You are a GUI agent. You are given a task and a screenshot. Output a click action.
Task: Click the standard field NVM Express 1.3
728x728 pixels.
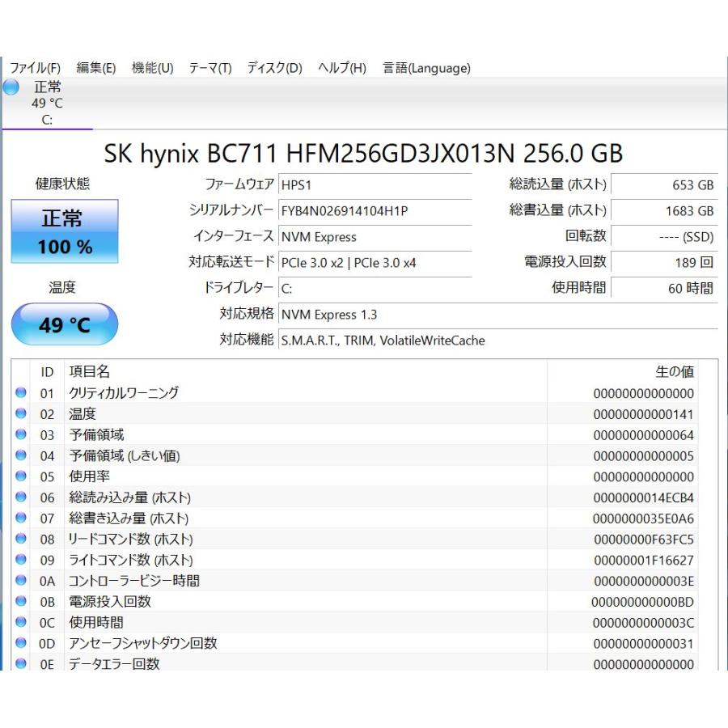(498, 315)
